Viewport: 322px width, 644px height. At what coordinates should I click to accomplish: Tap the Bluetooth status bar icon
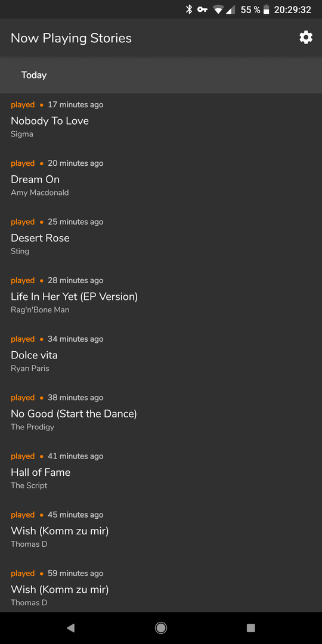189,10
